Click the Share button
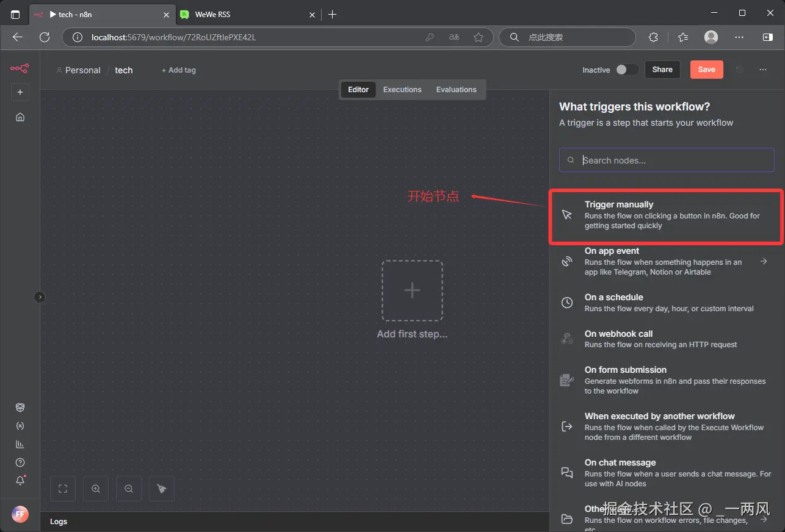Image resolution: width=785 pixels, height=532 pixels. point(662,70)
